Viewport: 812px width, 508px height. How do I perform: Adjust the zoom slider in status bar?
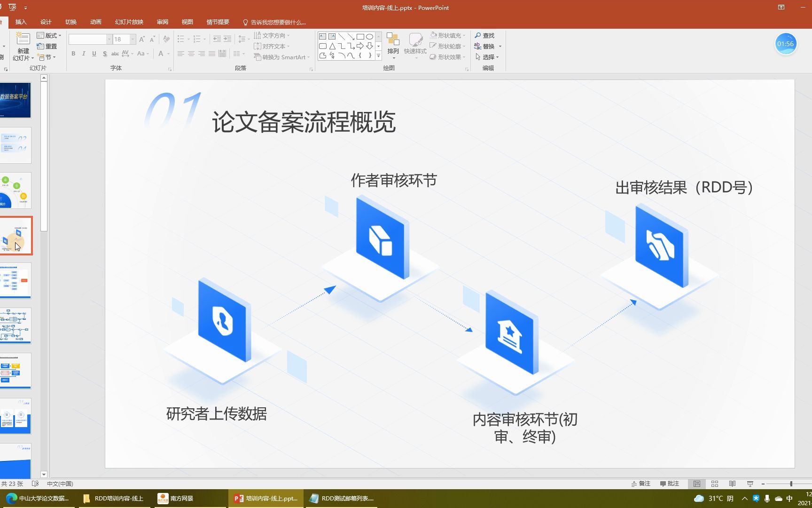click(x=791, y=484)
